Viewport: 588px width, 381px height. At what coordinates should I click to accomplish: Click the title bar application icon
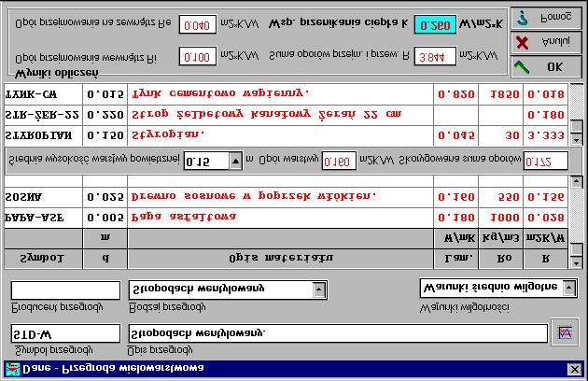12,369
